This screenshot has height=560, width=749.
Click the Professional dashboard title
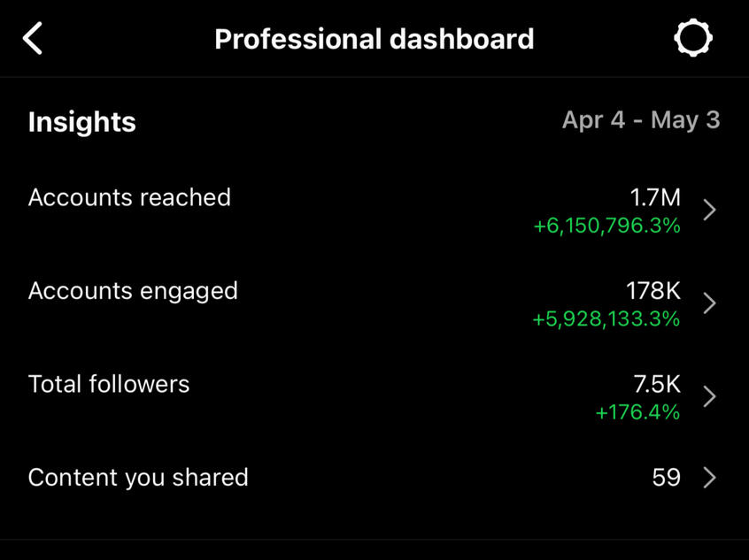(x=374, y=40)
